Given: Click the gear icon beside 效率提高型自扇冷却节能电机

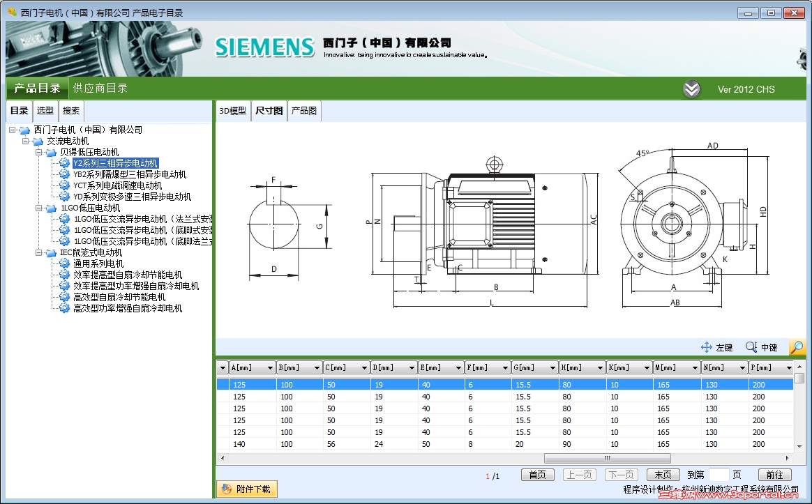Looking at the screenshot, I should [x=64, y=275].
